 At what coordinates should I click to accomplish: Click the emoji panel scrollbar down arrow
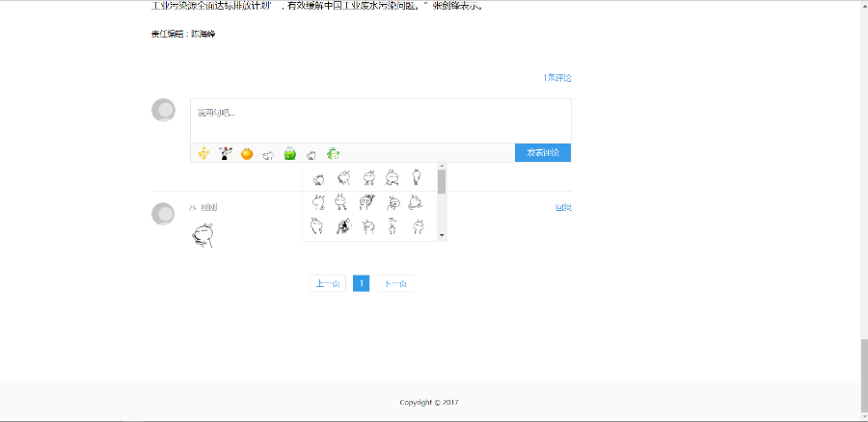[442, 236]
